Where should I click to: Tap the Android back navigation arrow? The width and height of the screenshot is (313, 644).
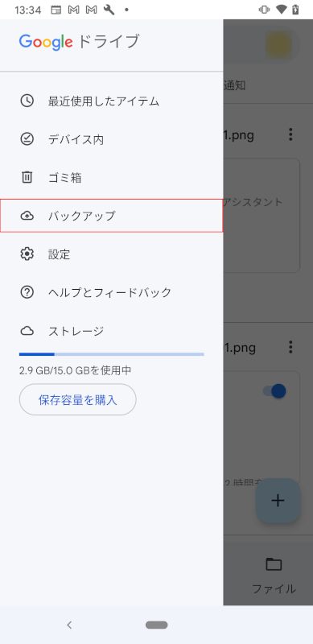69,625
